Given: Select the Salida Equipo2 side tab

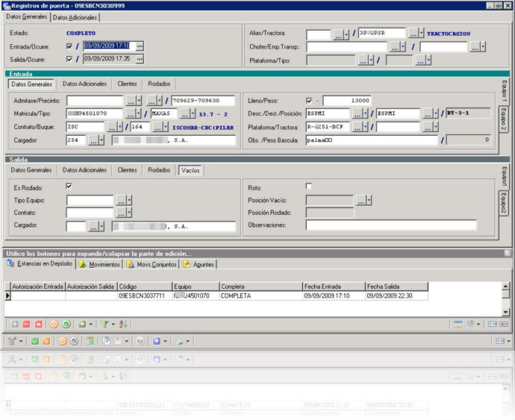Looking at the screenshot, I should (x=504, y=204).
